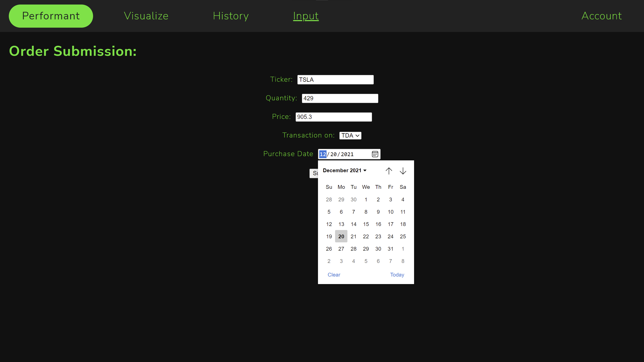Pick December 31 in calendar

pos(390,249)
